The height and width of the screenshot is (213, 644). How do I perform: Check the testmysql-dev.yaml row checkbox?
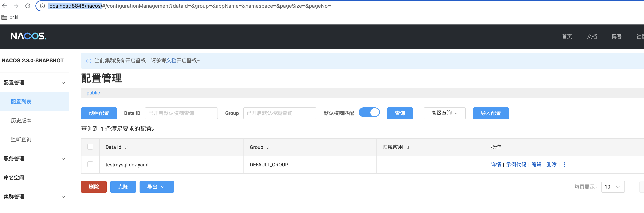(90, 164)
